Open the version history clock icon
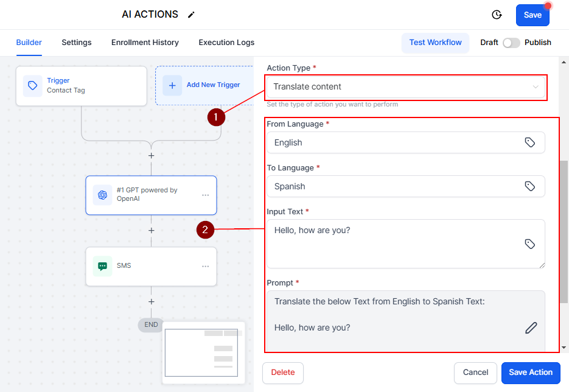The image size is (569, 392). [497, 15]
